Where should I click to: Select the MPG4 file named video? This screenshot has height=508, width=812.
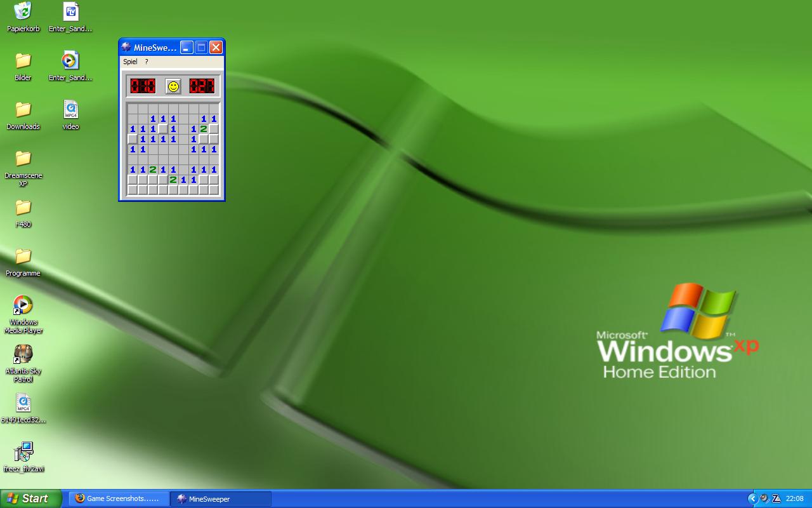(x=70, y=109)
